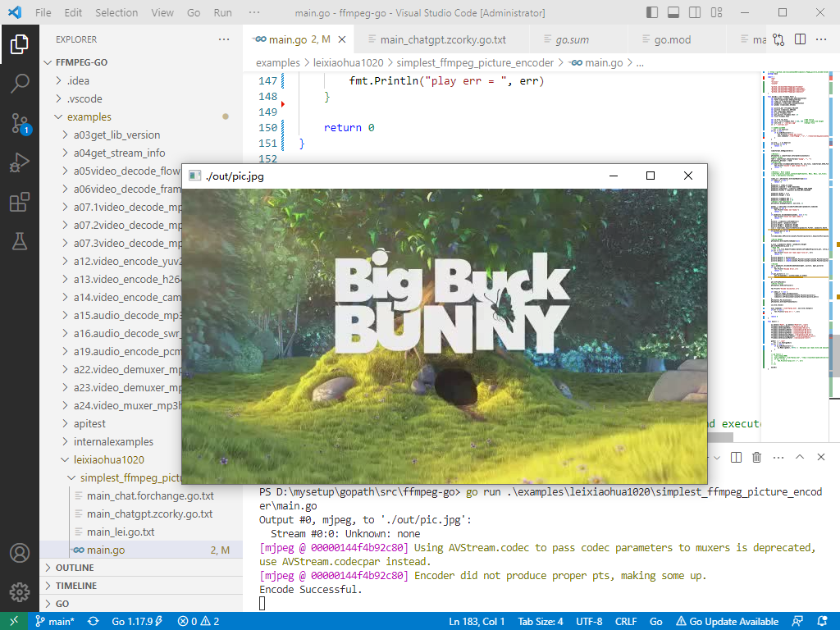Collapse the leixiaohua1020 folder

tap(109, 459)
